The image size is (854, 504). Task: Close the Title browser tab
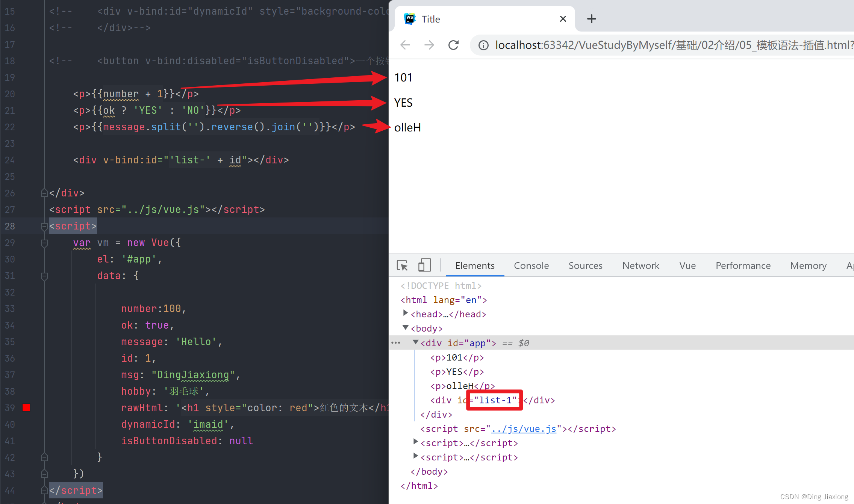pos(563,19)
